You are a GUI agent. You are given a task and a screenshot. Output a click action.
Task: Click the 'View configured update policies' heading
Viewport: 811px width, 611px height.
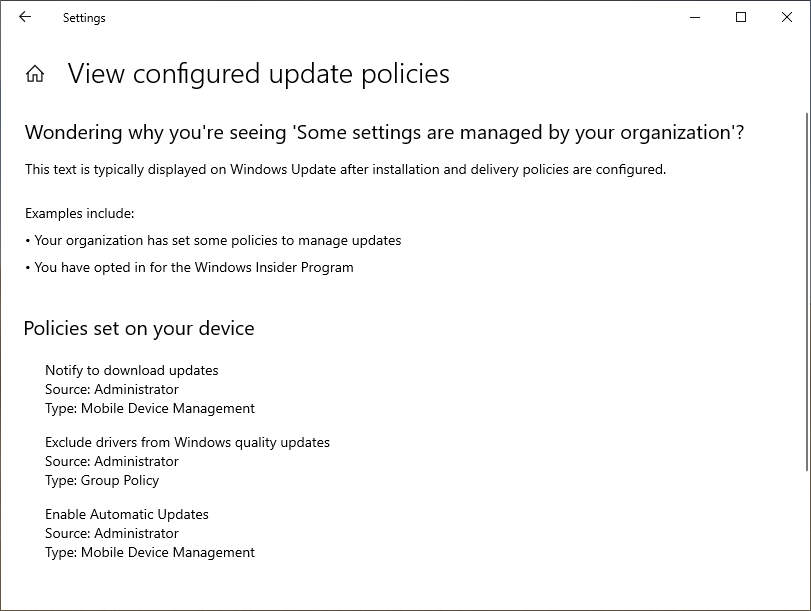point(258,74)
